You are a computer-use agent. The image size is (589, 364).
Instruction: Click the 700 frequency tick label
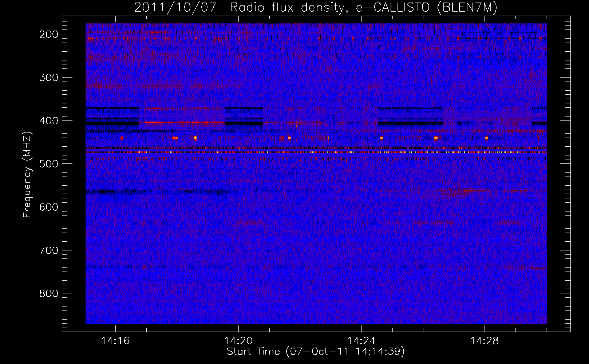pos(49,250)
